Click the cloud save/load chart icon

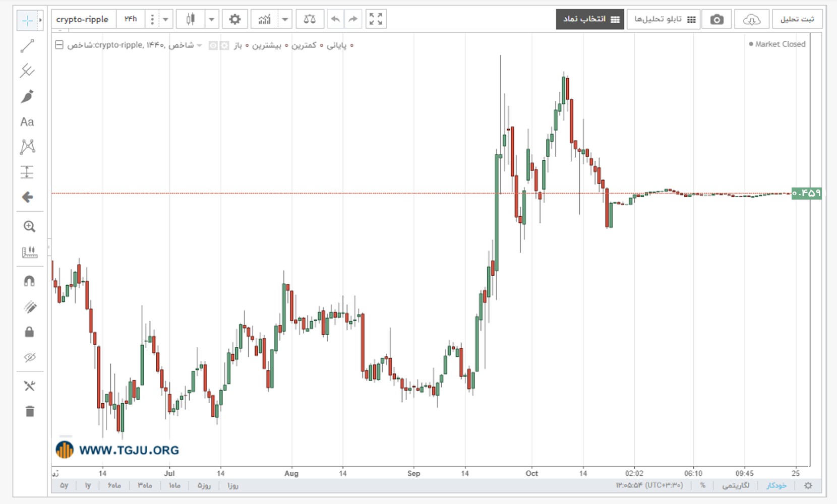pyautogui.click(x=752, y=19)
